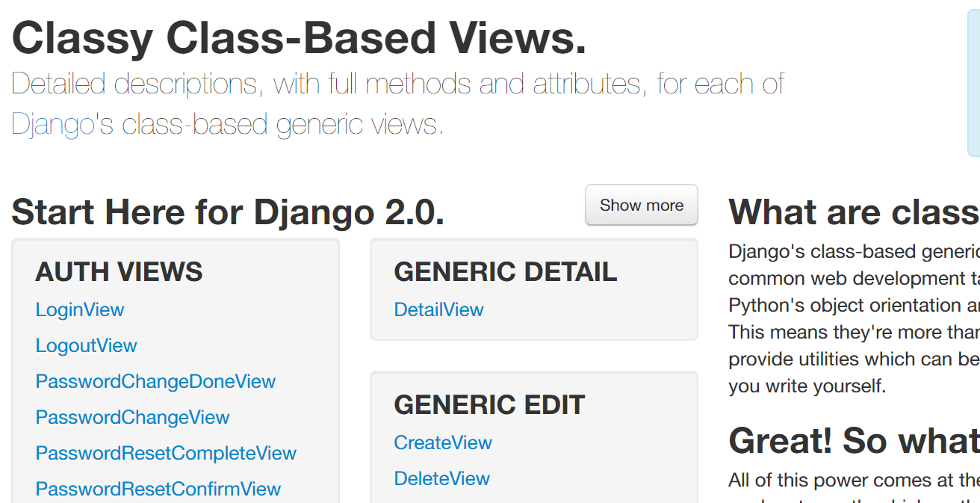Click the Show more button
Screen dimensions: 980x503
pyautogui.click(x=641, y=205)
